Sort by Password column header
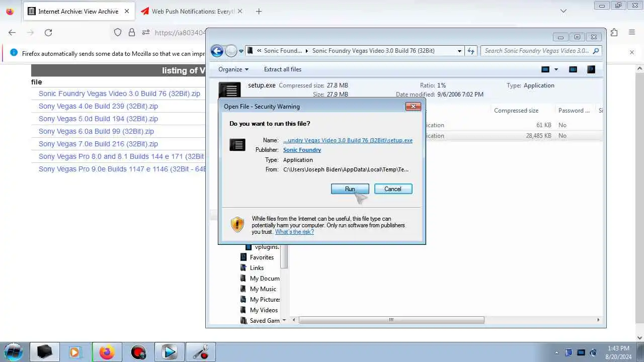The image size is (644, 362). coord(574,111)
